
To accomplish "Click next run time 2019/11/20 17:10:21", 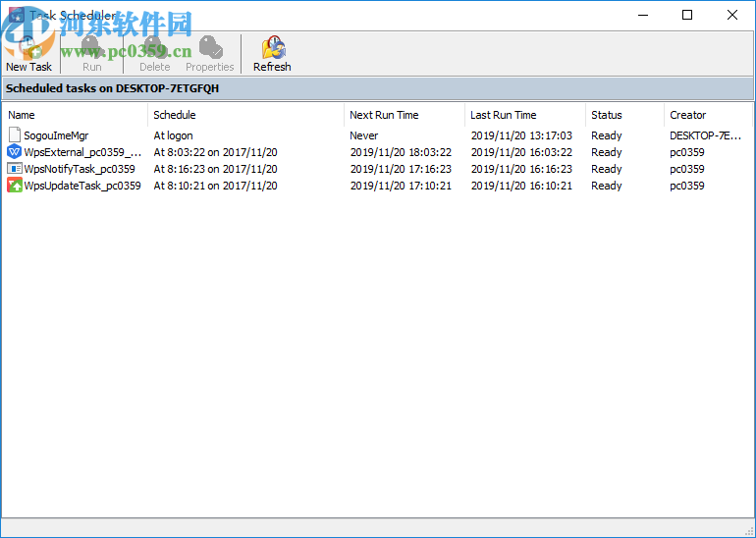I will point(401,186).
